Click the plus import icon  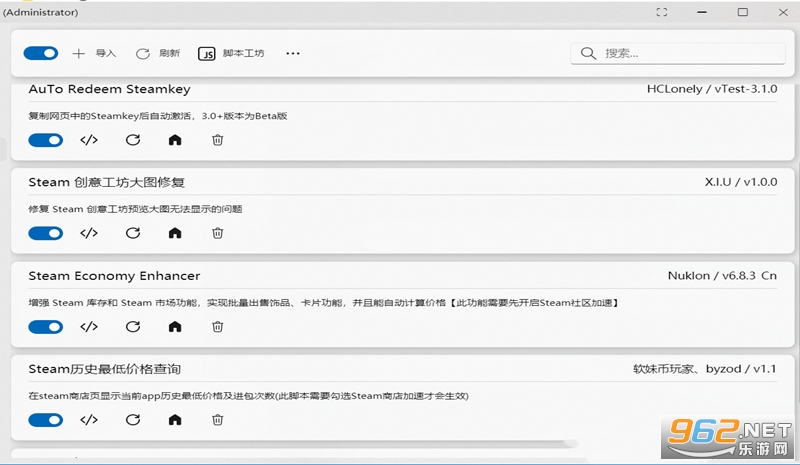[x=79, y=53]
